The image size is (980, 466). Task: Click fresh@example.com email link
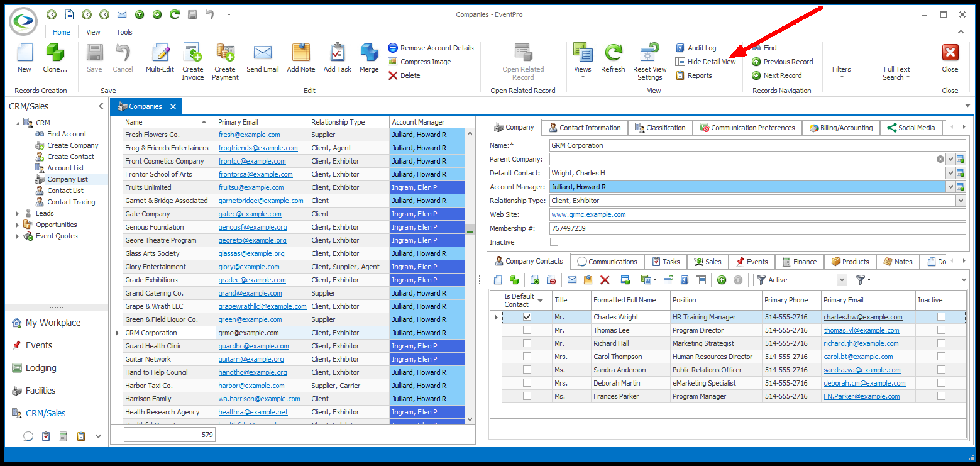[249, 135]
